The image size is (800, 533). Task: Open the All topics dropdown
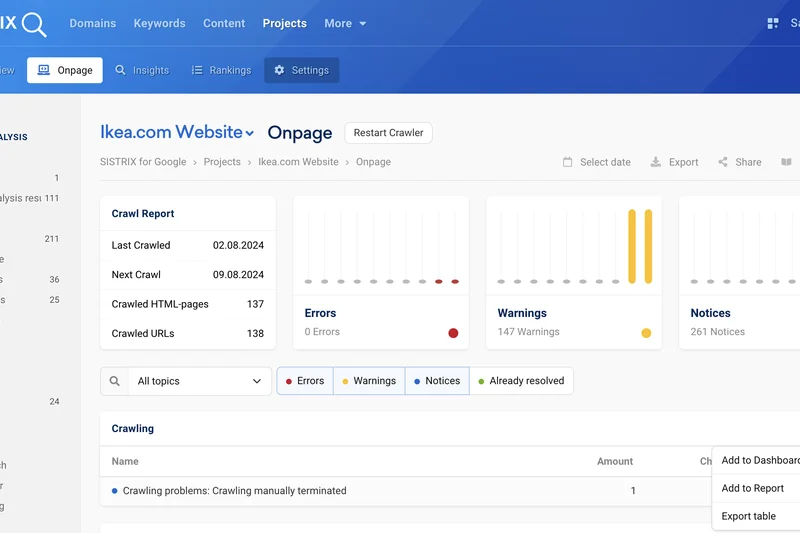click(199, 381)
